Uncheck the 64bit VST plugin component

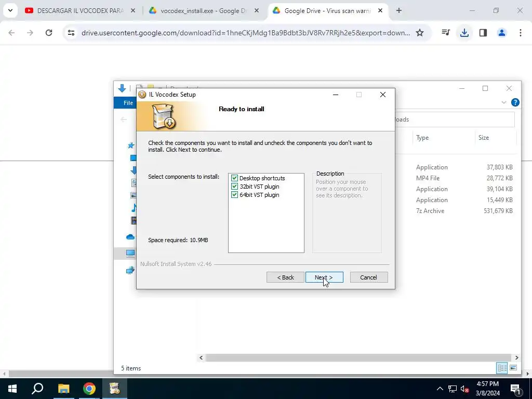click(234, 195)
